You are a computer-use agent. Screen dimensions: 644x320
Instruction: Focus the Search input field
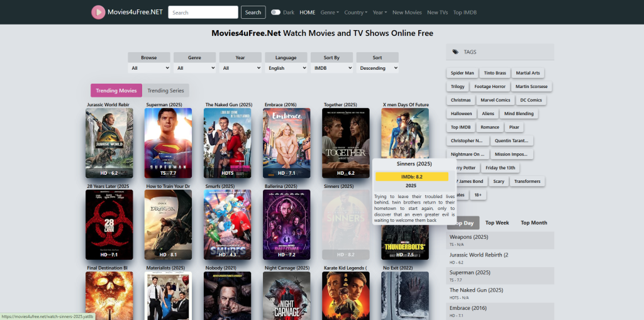click(x=203, y=13)
